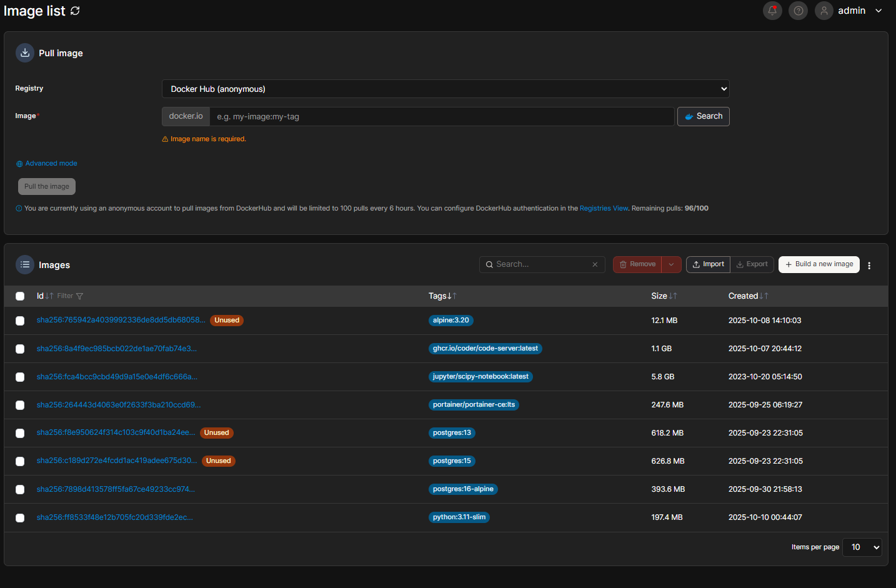Open the Registry dropdown
896x588 pixels.
(445, 89)
